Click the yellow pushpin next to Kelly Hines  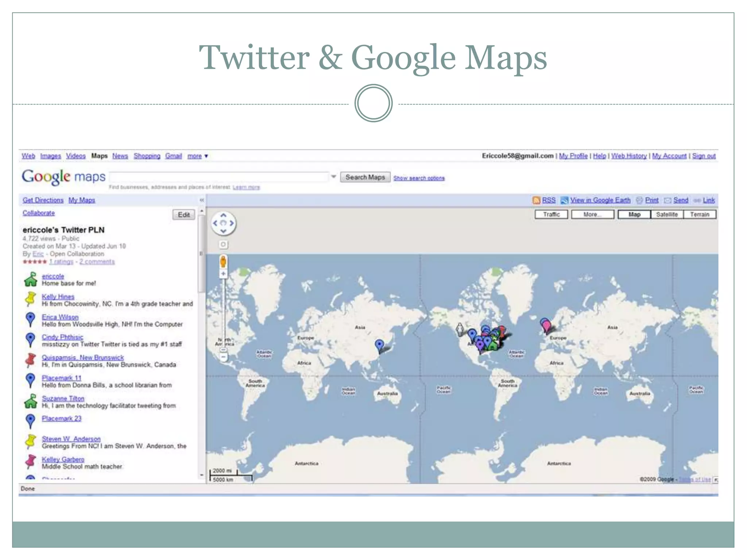(31, 299)
